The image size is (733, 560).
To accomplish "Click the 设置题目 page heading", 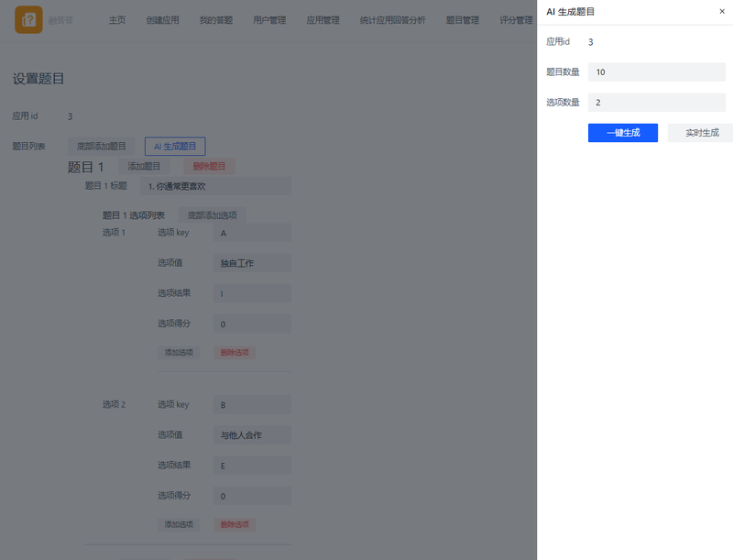I will tap(38, 79).
